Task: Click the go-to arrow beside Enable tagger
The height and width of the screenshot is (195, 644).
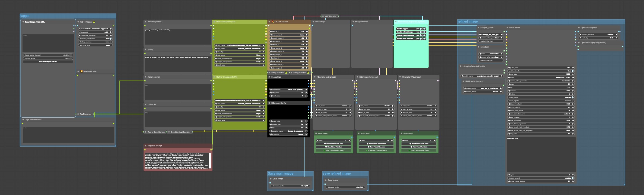Action: [x=425, y=29]
